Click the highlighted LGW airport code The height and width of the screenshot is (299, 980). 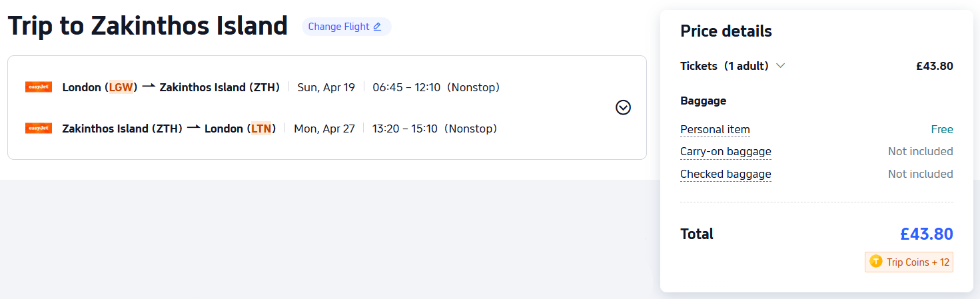(121, 87)
